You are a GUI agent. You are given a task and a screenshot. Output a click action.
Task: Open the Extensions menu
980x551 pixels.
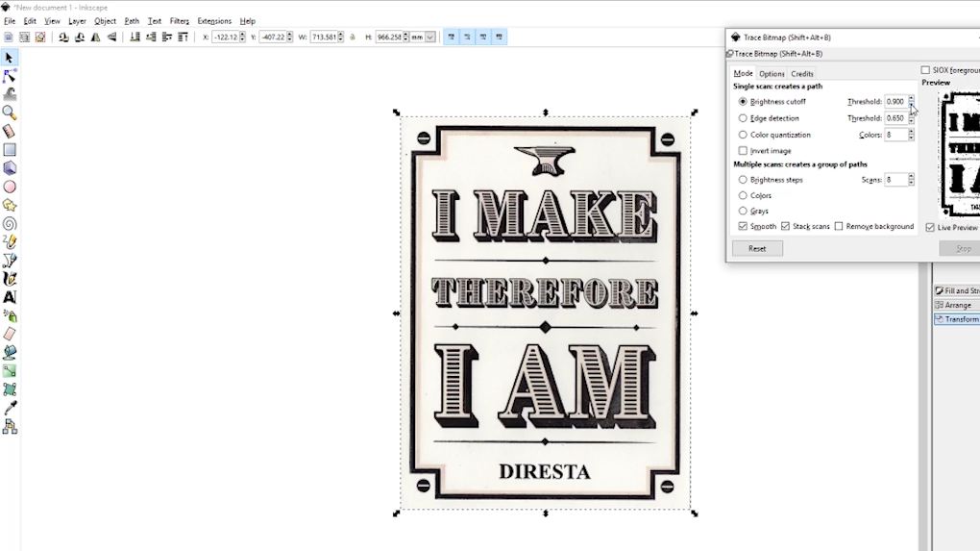214,21
